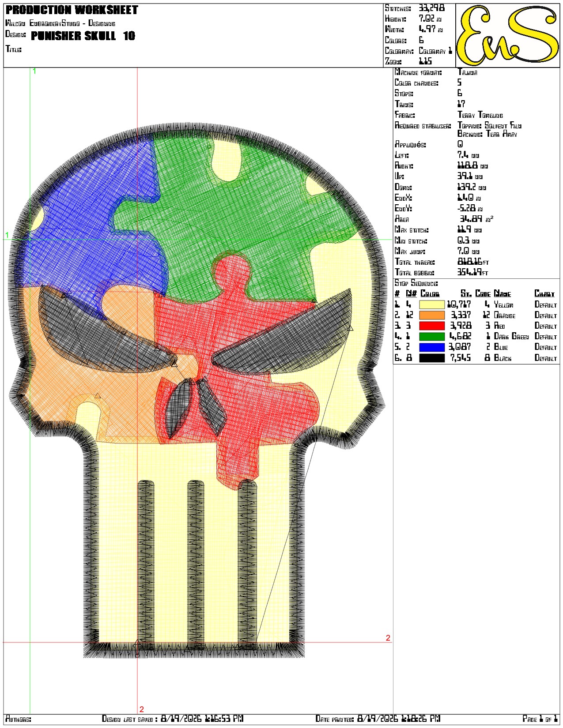Click the Total thread value '818.16ft'
The width and height of the screenshot is (563, 728).
click(473, 262)
